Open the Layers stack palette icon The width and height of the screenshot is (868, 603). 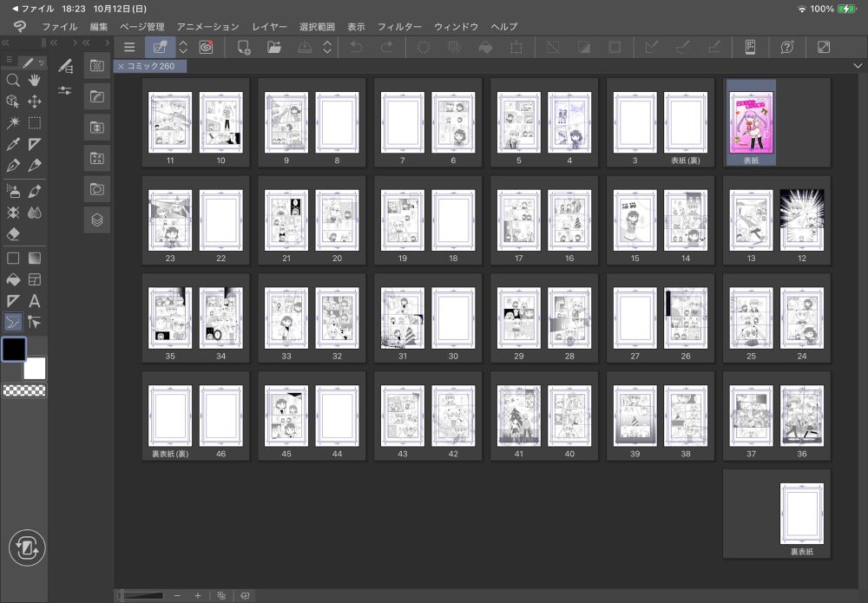(97, 220)
